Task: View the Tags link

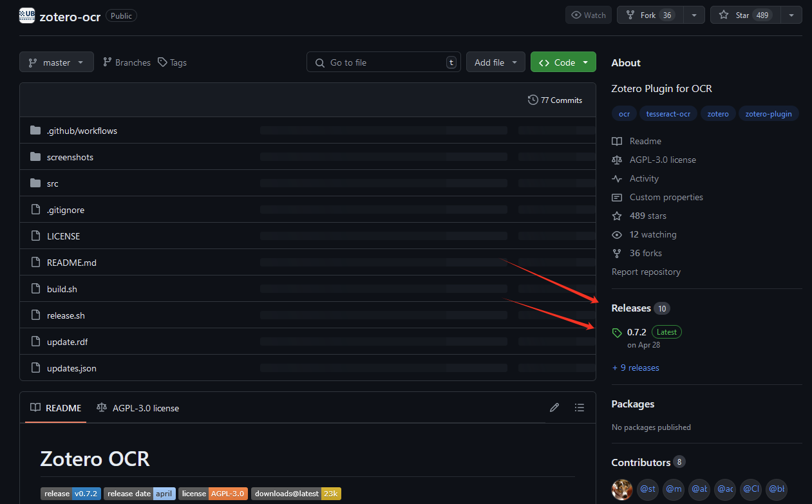Action: (x=173, y=62)
